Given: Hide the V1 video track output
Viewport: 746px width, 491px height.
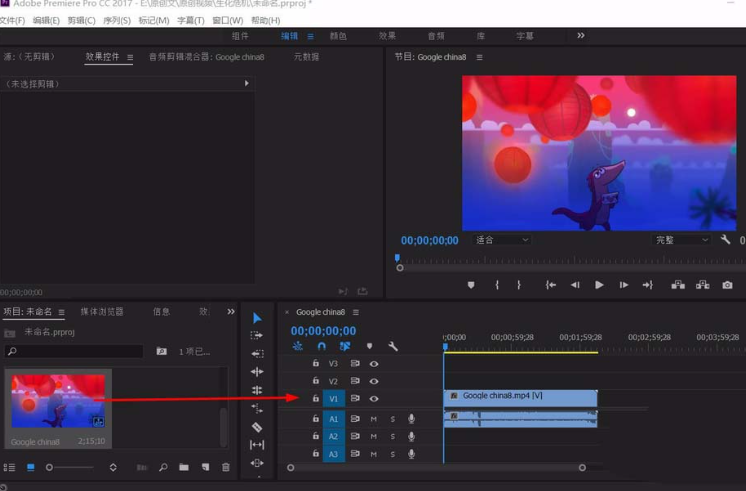Looking at the screenshot, I should (x=374, y=398).
